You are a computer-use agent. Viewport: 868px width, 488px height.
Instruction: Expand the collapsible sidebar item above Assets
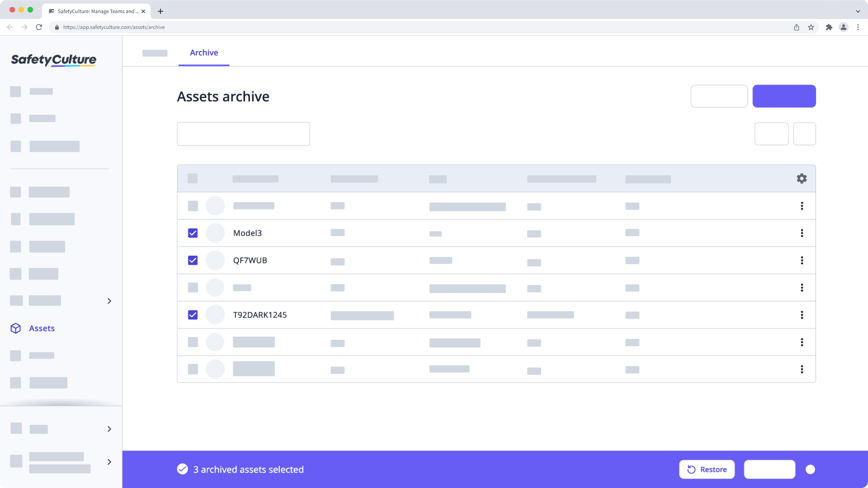109,300
